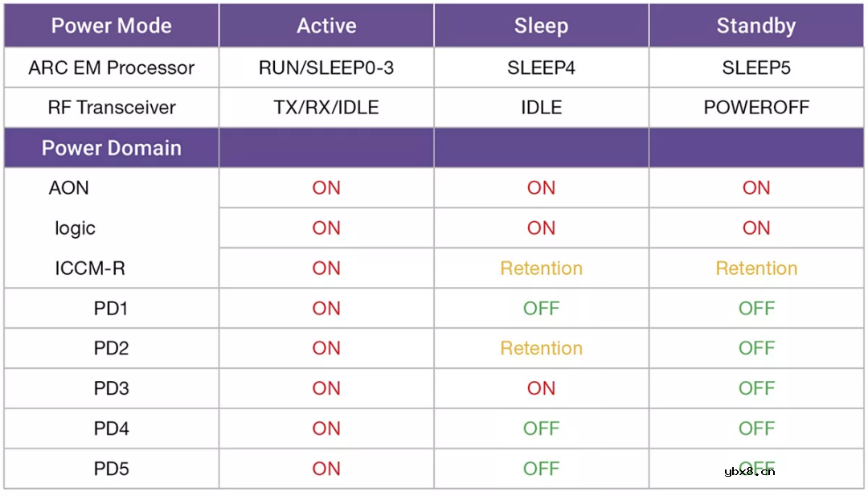
Task: Click the PD1 row label
Action: pyautogui.click(x=111, y=308)
